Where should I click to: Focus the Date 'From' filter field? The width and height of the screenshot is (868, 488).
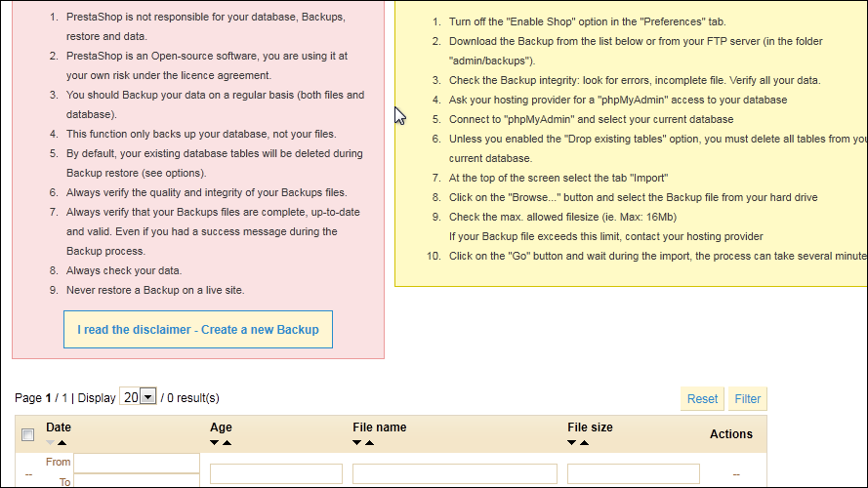(137, 463)
